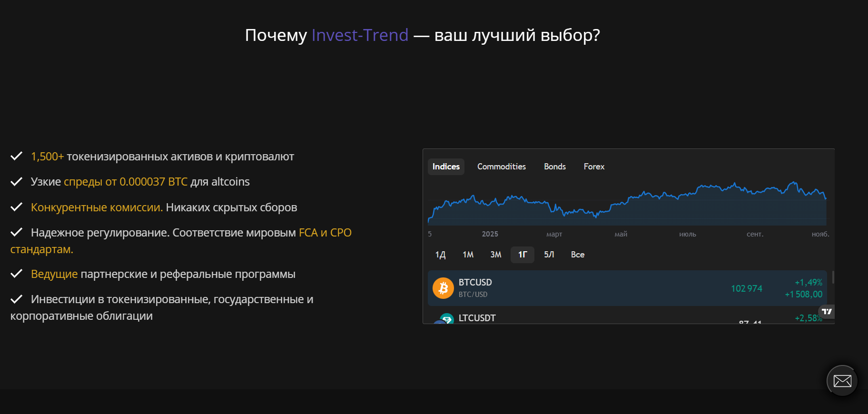Click the 'Ведущие' highlighted word
Screen dimensions: 868x414
coord(54,274)
